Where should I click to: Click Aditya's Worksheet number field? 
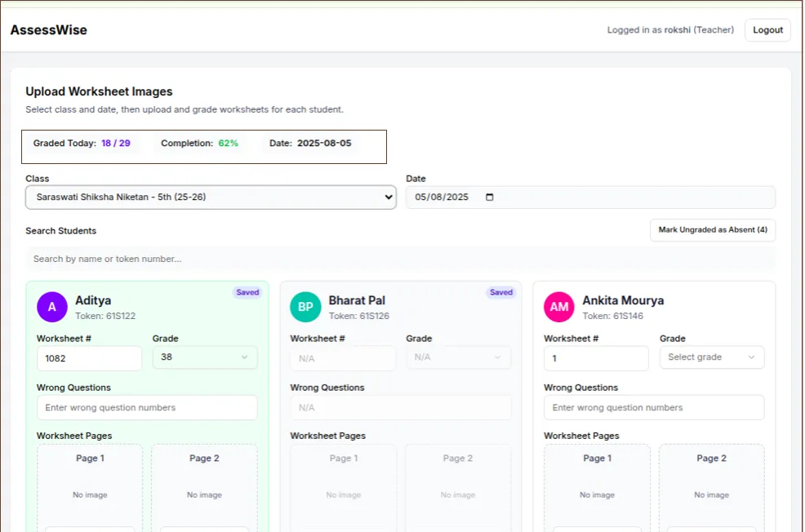tap(89, 358)
